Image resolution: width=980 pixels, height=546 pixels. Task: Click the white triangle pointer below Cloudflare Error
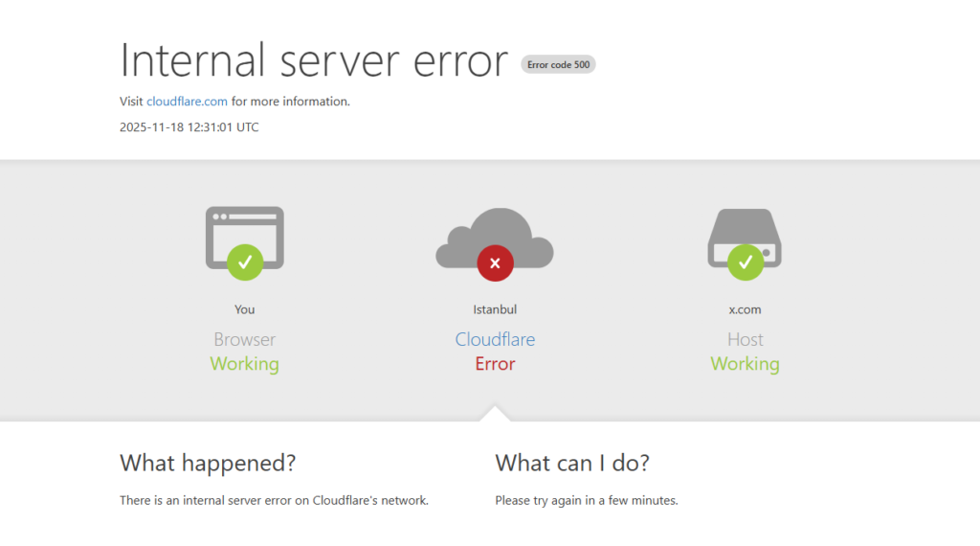[495, 414]
